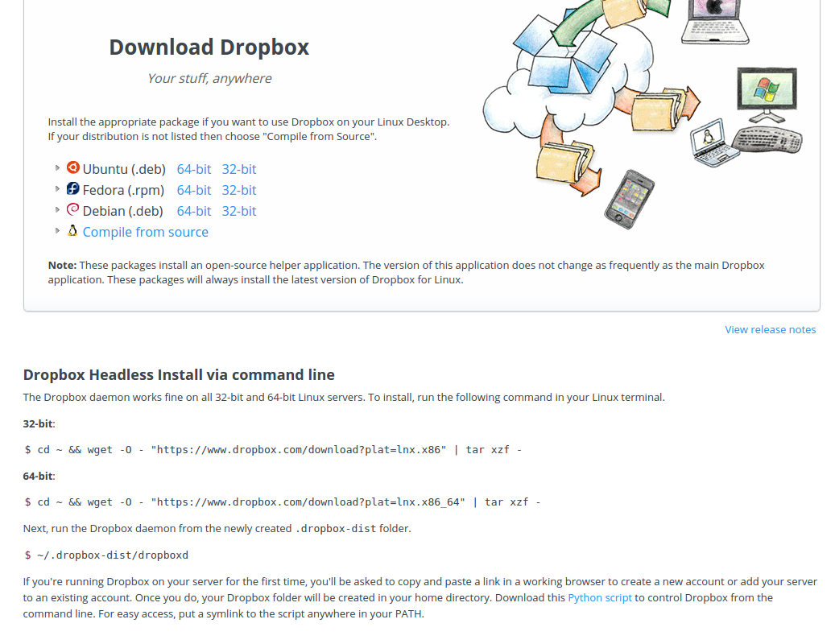
Task: Expand the Compile from source disclosure triangle
Action: (57, 230)
